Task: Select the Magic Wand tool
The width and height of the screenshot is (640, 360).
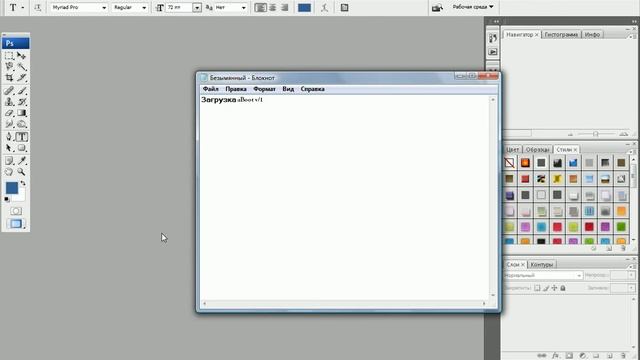Action: [x=22, y=67]
